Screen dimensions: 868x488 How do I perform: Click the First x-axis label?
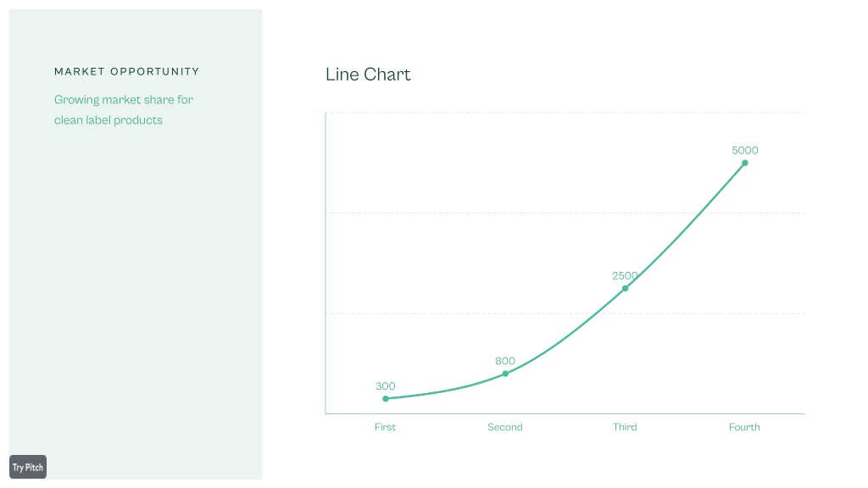coord(386,427)
